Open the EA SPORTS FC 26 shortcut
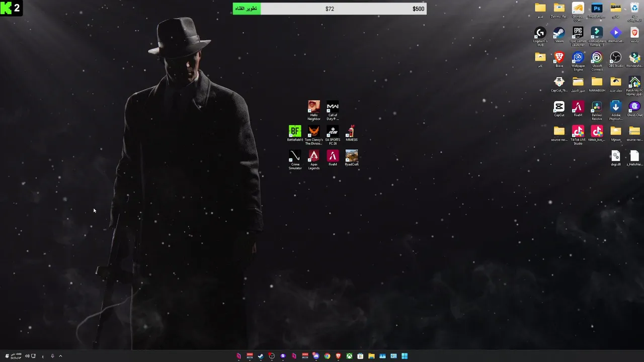This screenshot has height=362, width=644. point(333,135)
